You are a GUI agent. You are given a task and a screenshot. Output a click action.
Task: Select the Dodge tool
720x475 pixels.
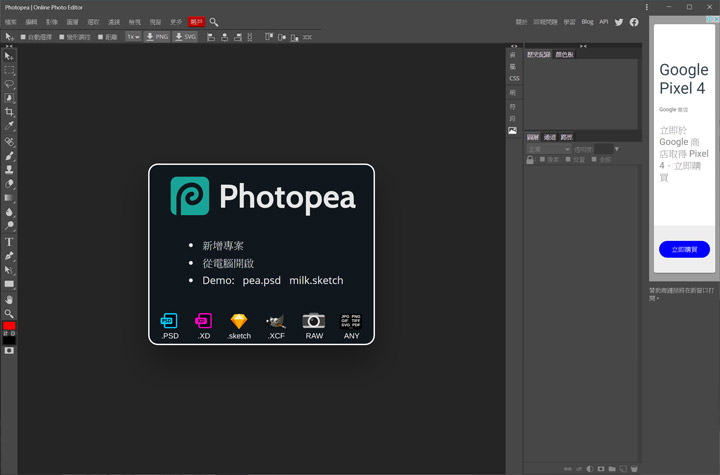(9, 226)
